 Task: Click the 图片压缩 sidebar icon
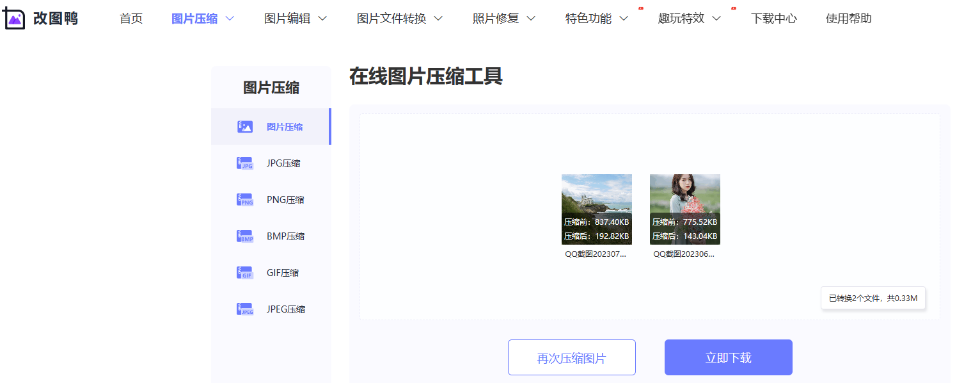pos(244,126)
